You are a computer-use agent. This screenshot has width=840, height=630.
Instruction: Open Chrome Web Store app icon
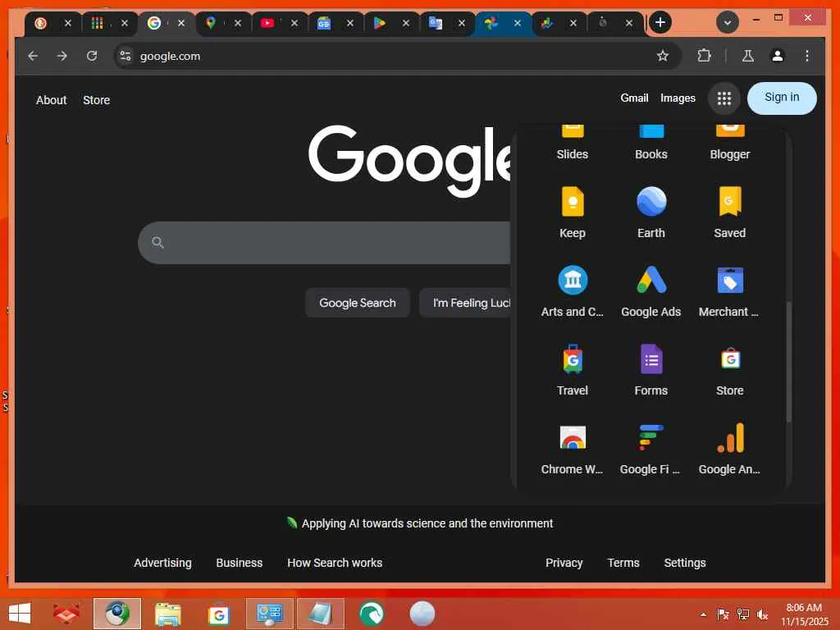click(x=572, y=449)
